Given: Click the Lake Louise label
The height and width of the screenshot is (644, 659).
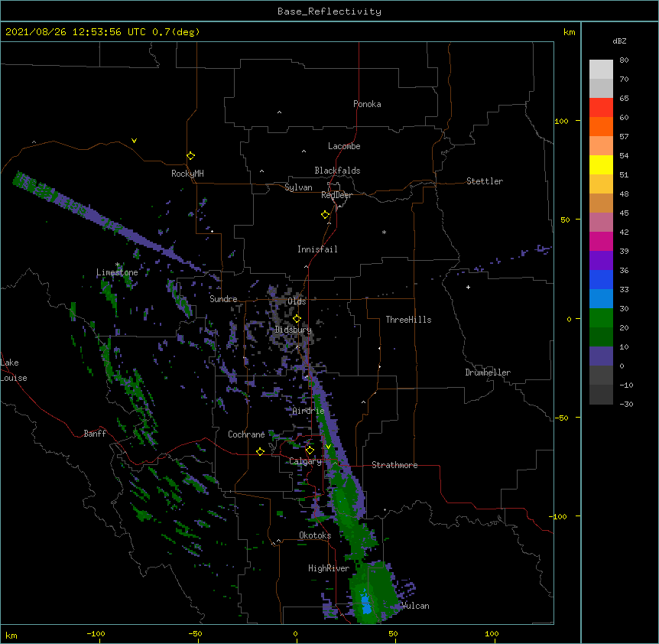Looking at the screenshot, I should click(x=14, y=370).
